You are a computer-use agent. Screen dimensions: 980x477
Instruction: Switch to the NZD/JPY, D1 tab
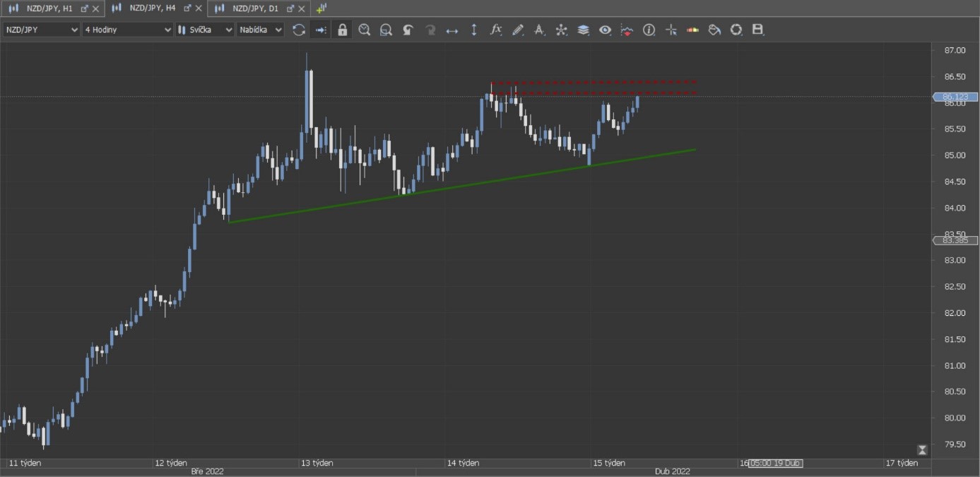254,8
